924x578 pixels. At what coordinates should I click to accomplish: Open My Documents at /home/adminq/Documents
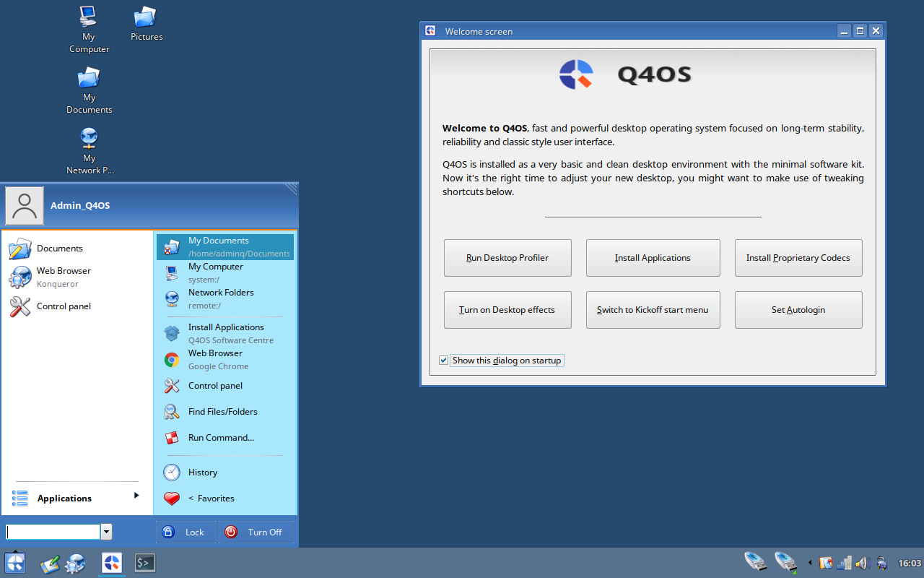click(x=225, y=247)
